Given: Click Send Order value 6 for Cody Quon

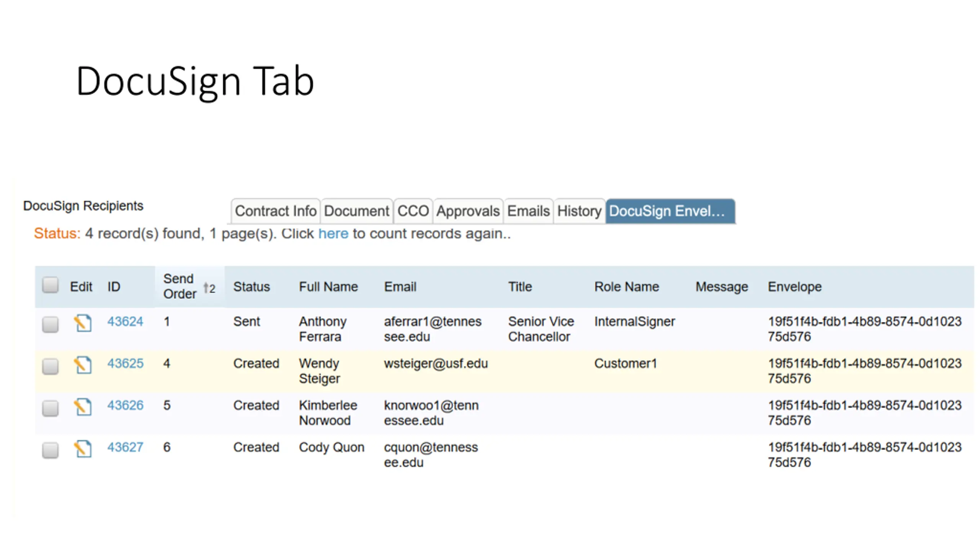Looking at the screenshot, I should pyautogui.click(x=167, y=447).
